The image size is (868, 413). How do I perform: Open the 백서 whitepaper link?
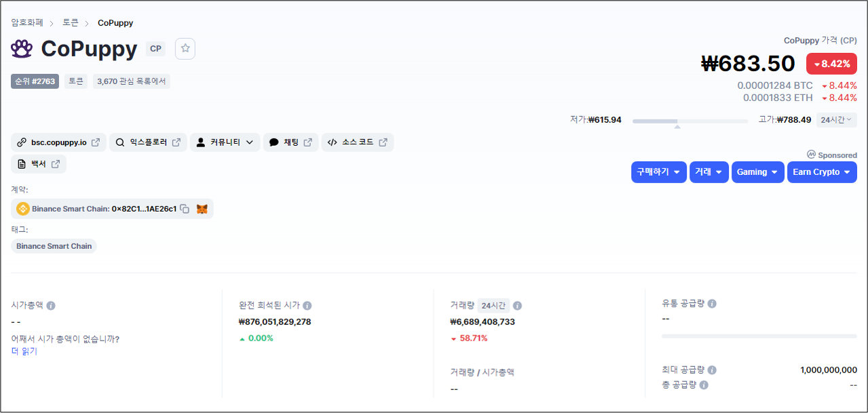39,164
